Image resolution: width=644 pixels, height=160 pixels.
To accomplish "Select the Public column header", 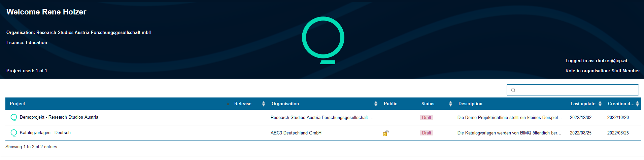I will pyautogui.click(x=391, y=104).
